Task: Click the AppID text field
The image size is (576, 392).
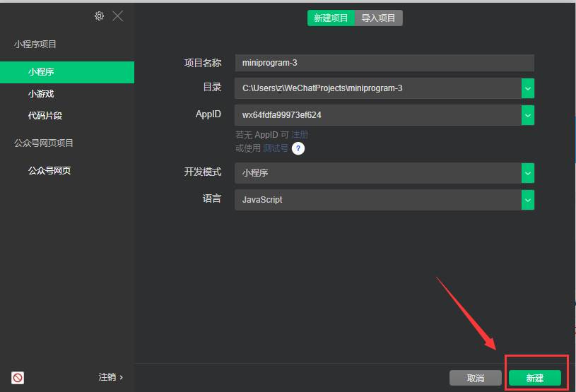Action: pyautogui.click(x=377, y=115)
